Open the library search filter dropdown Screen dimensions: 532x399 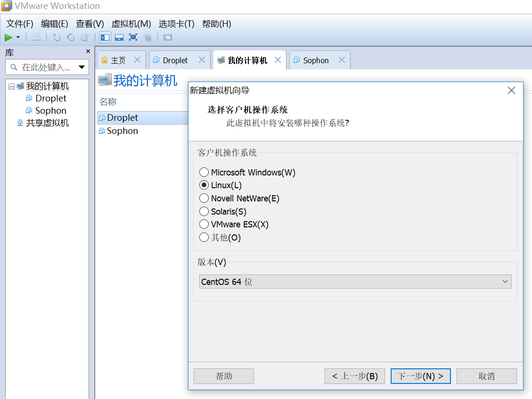tap(82, 67)
